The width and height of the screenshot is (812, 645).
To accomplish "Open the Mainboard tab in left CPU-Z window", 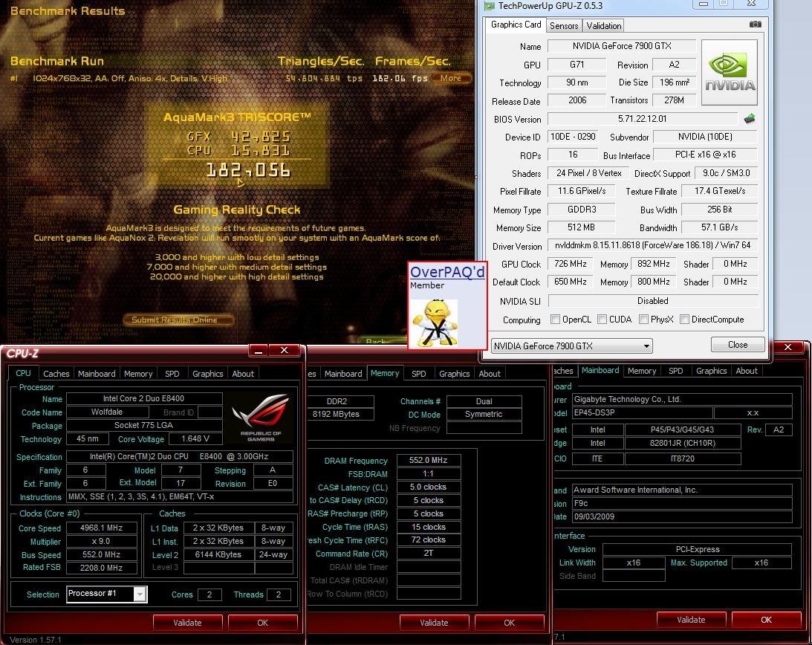I will tap(97, 374).
